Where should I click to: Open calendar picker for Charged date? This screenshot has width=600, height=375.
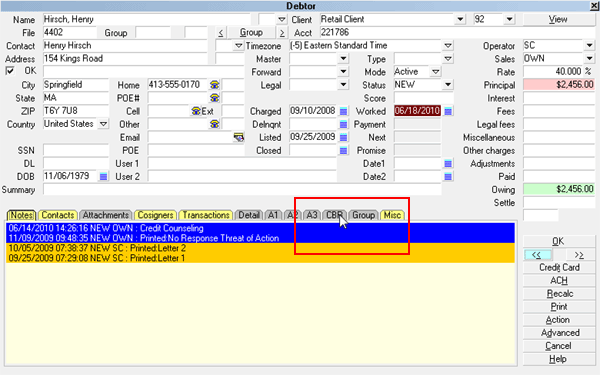click(x=343, y=111)
